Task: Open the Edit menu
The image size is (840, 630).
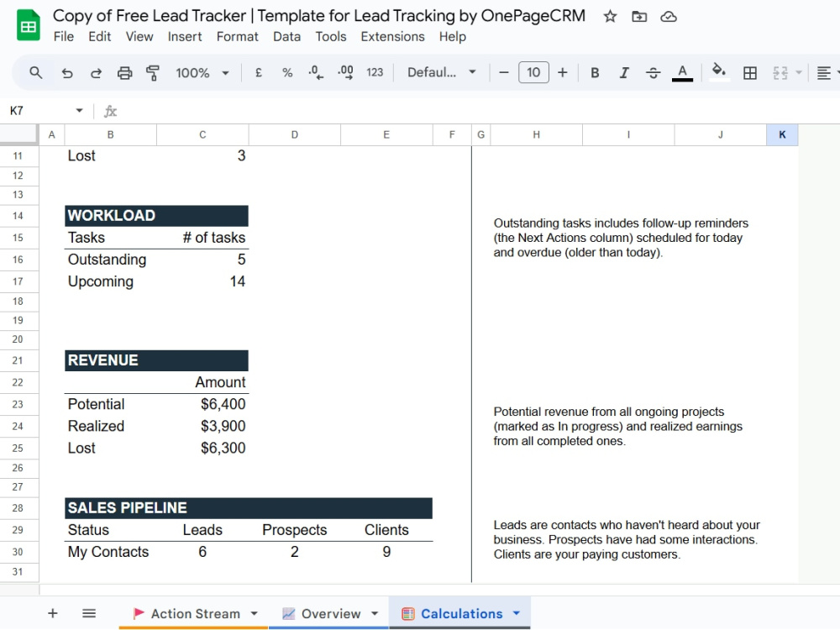Action: (x=100, y=36)
